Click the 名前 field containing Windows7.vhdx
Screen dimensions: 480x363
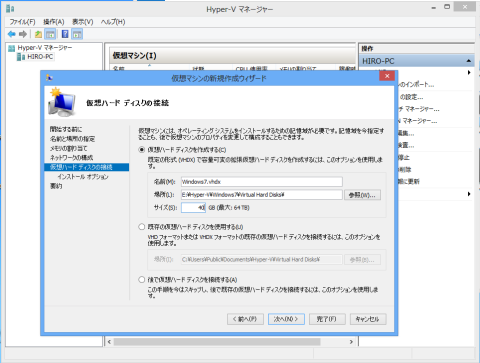[x=262, y=182]
